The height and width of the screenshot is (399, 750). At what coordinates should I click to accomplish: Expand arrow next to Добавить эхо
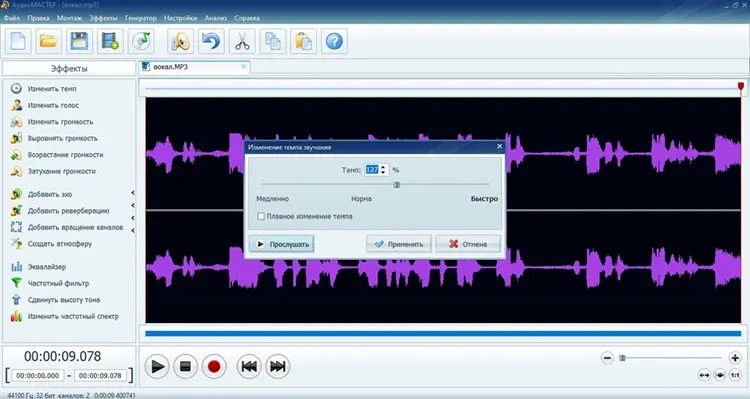point(132,193)
